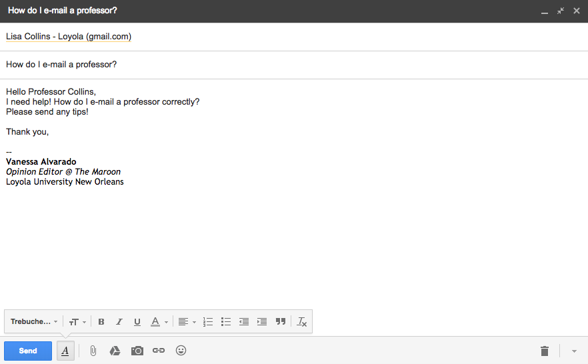The image size is (588, 364).
Task: Open the text color picker
Action: click(x=159, y=321)
